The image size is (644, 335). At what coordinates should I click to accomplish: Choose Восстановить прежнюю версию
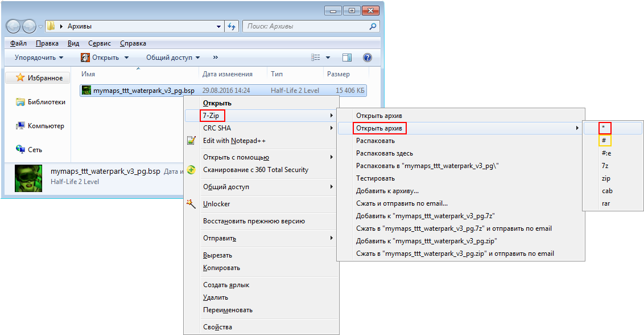point(261,221)
